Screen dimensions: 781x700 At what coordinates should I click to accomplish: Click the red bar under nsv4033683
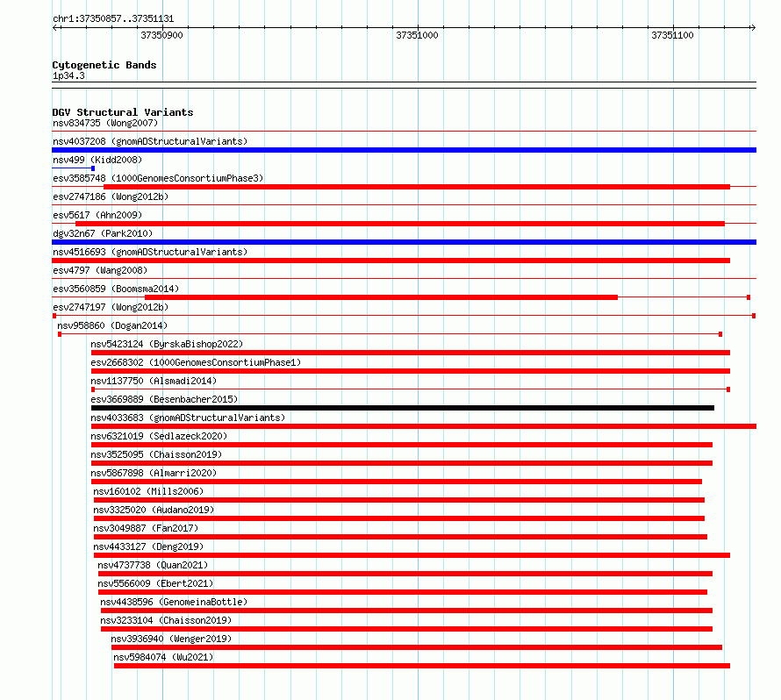423,426
